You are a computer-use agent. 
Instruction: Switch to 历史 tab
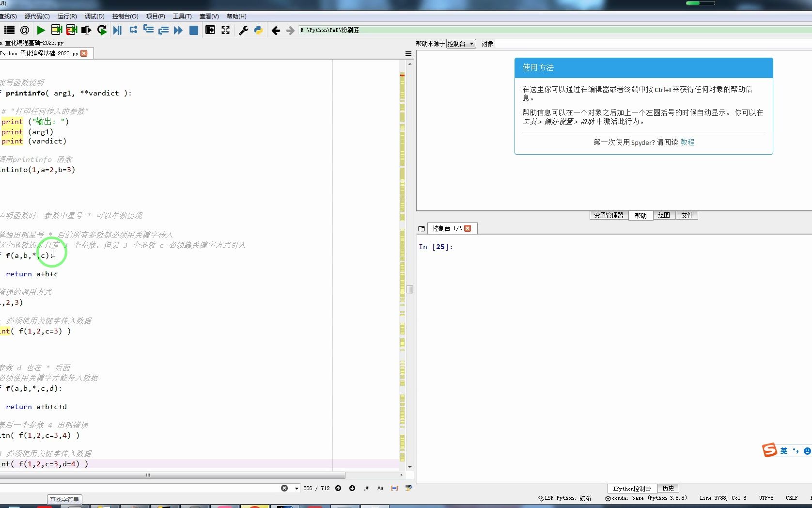coord(668,488)
